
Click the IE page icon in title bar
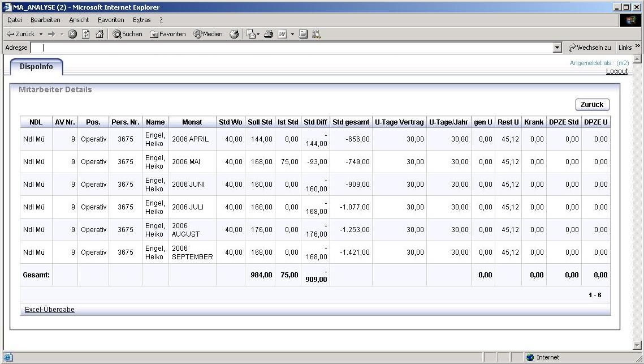[x=7, y=7]
